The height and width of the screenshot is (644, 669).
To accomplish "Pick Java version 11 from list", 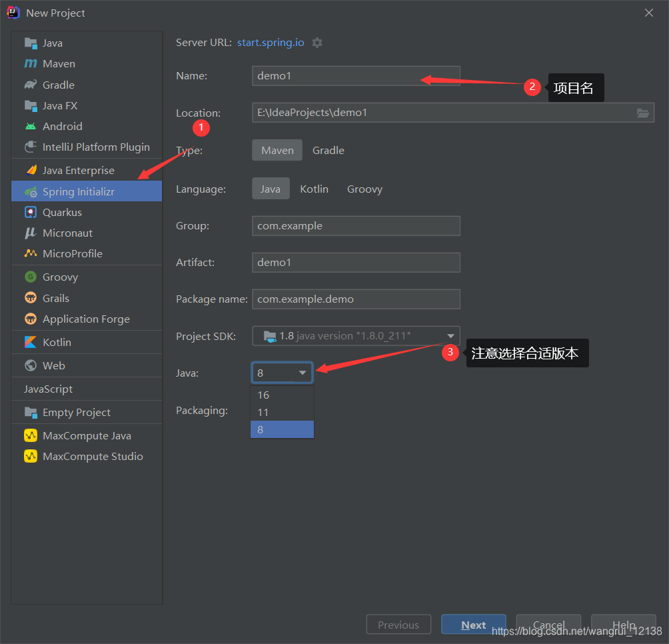I will click(282, 412).
